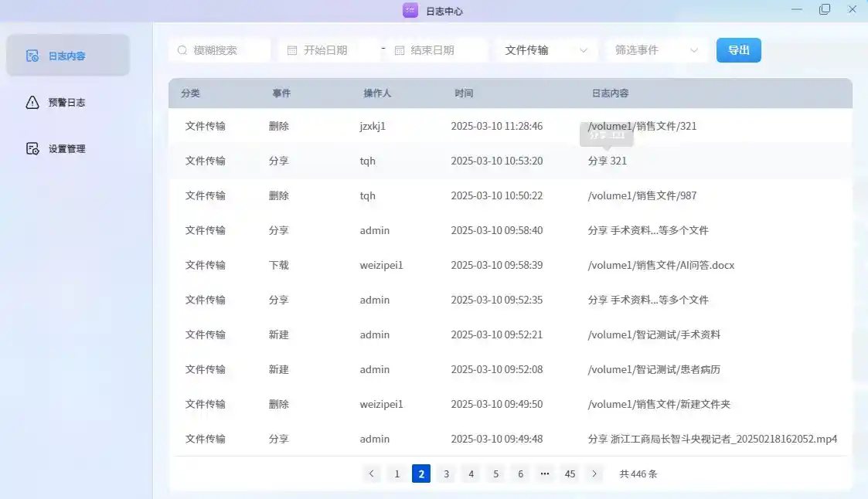Go to next page with right arrow

pyautogui.click(x=594, y=474)
